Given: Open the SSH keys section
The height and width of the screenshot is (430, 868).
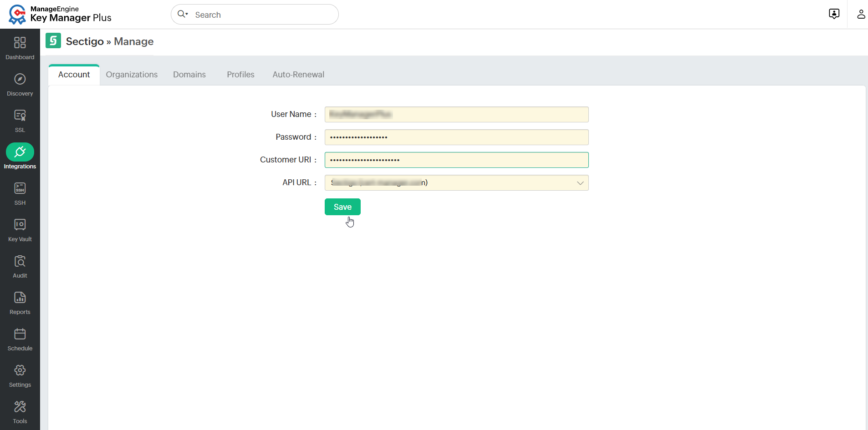Looking at the screenshot, I should click(20, 193).
